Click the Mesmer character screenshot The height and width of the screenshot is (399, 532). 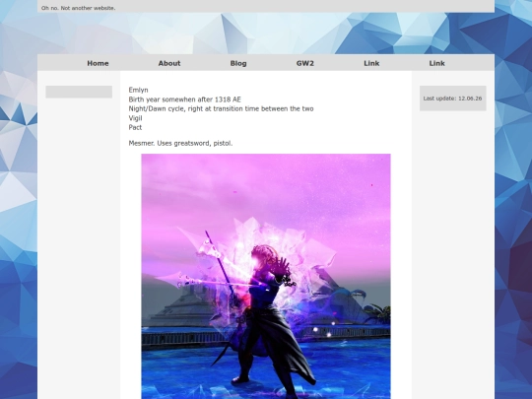[266, 276]
